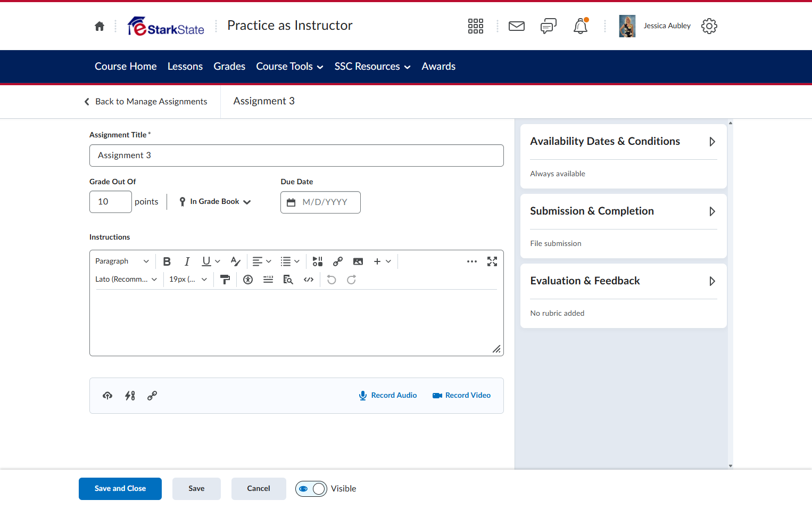Expand underline options arrow
Screen dimensions: 812x508
point(218,261)
